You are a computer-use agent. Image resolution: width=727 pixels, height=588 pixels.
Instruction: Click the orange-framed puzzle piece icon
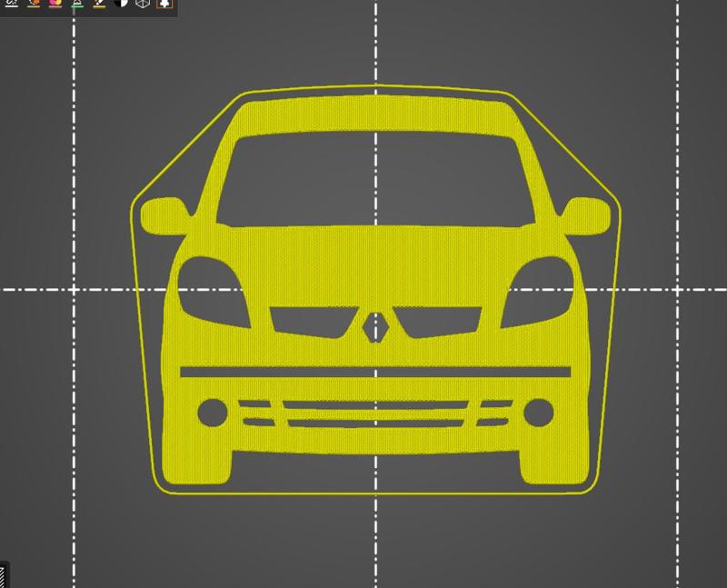click(x=164, y=4)
